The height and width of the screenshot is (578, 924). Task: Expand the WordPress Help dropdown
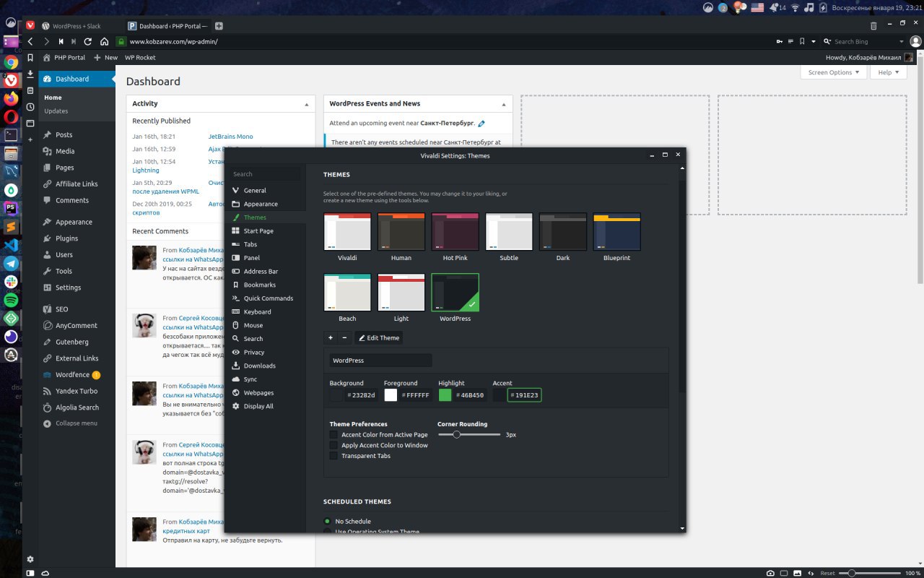(888, 72)
